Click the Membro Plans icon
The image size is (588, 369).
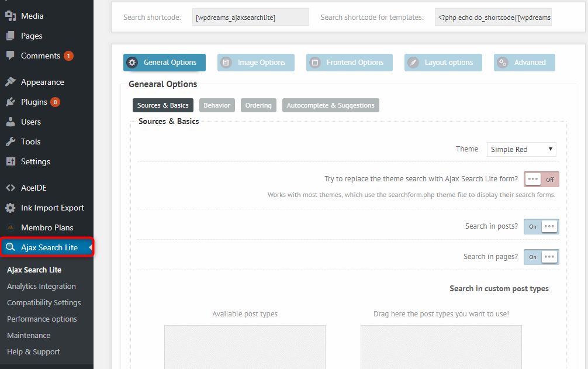11,227
